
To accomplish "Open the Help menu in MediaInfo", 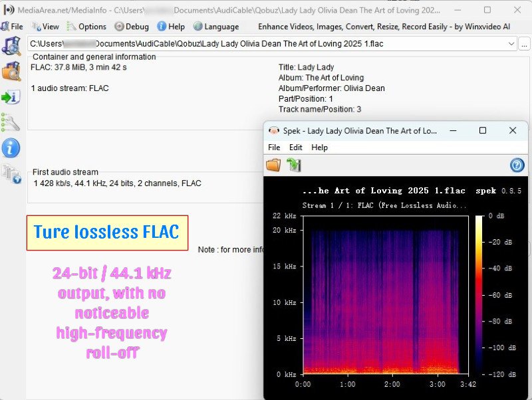I will 171,27.
